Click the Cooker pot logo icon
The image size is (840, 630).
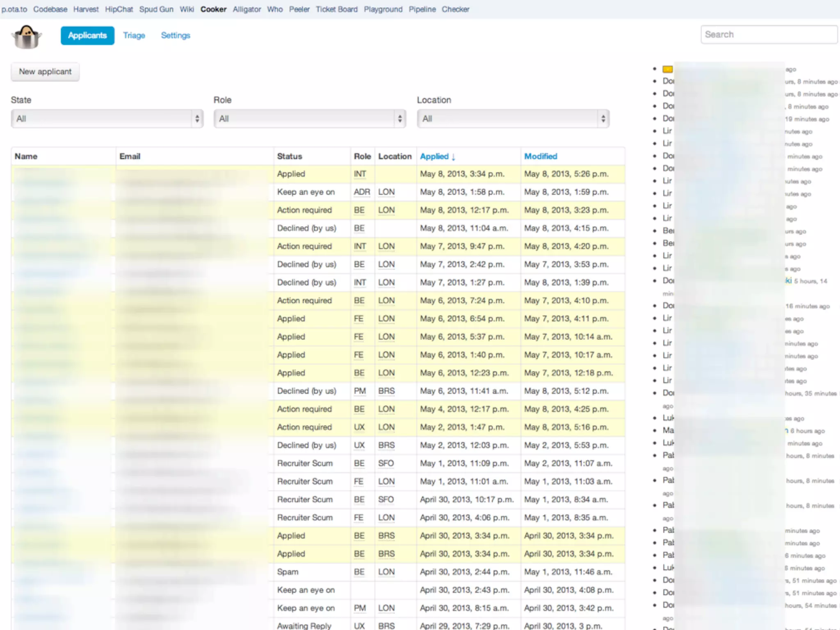click(x=27, y=37)
